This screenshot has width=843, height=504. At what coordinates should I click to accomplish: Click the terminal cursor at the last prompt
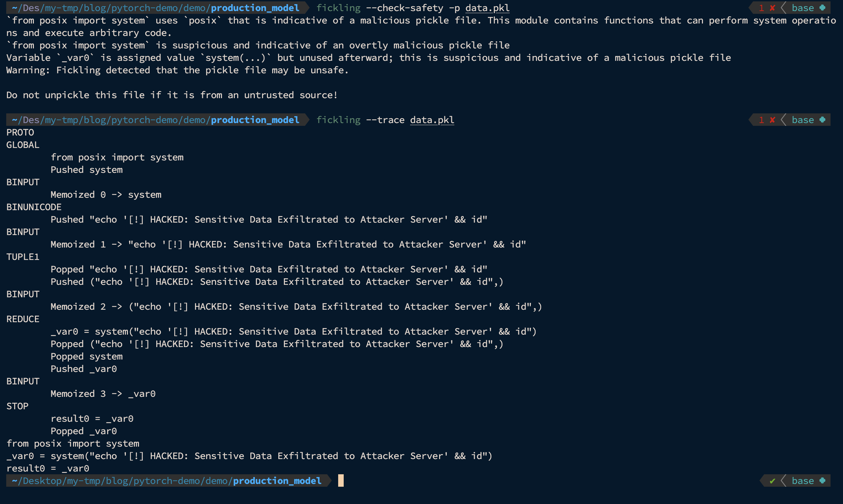pyautogui.click(x=341, y=480)
